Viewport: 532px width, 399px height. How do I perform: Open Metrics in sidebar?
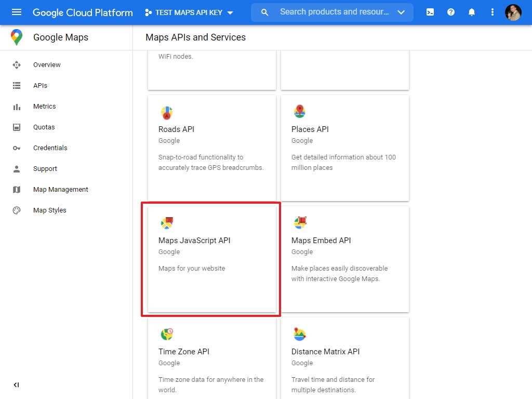(45, 106)
